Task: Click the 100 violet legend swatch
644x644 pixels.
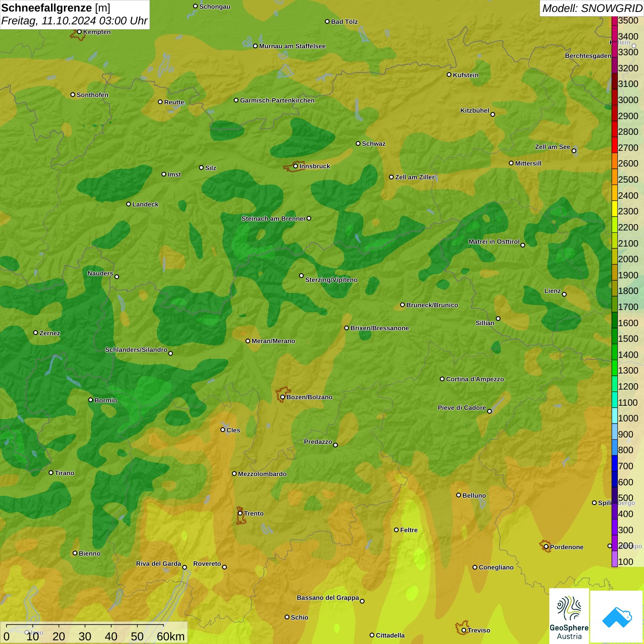Action: click(x=615, y=559)
